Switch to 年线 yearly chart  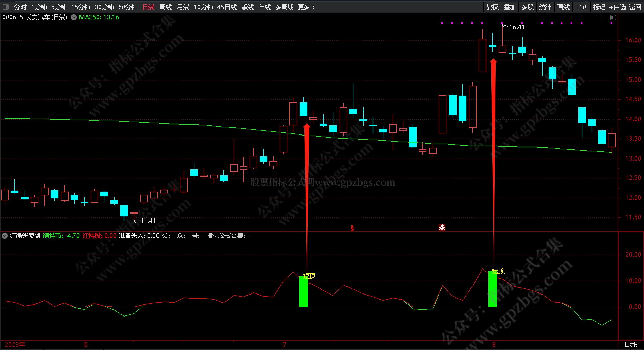pyautogui.click(x=265, y=7)
